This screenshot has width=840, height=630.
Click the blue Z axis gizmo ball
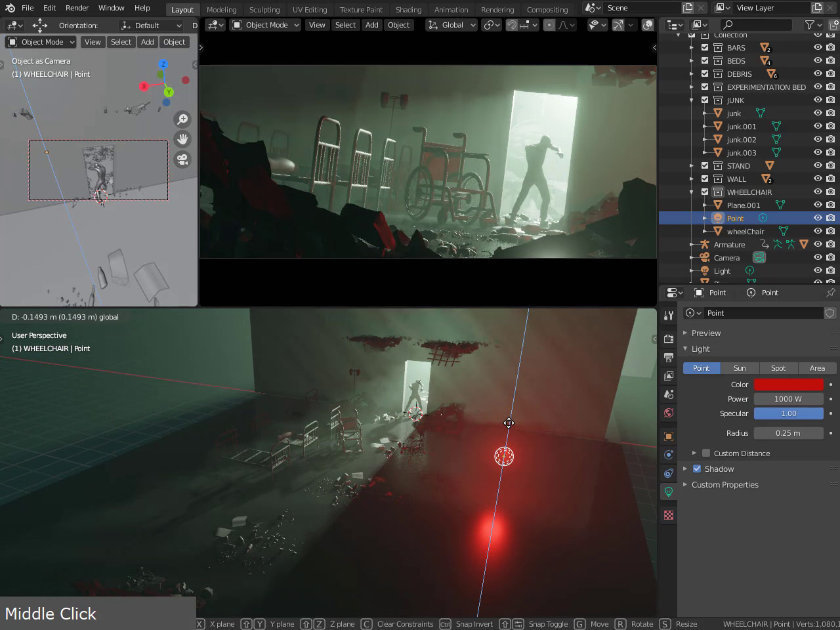click(163, 64)
